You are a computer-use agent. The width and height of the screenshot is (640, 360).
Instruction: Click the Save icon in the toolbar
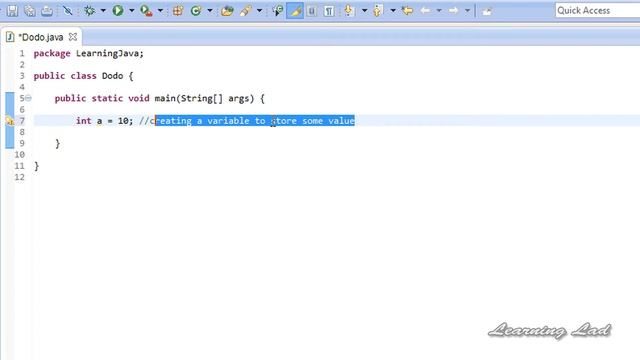[x=12, y=11]
